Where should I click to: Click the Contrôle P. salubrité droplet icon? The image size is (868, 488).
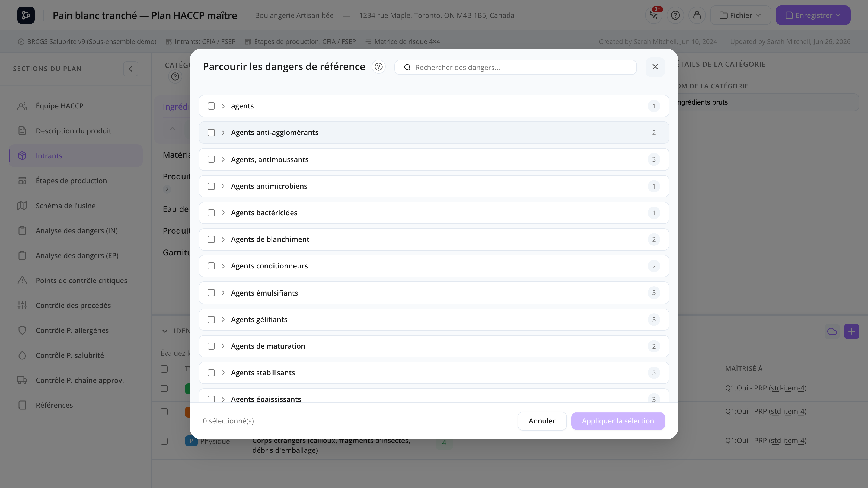coord(22,355)
